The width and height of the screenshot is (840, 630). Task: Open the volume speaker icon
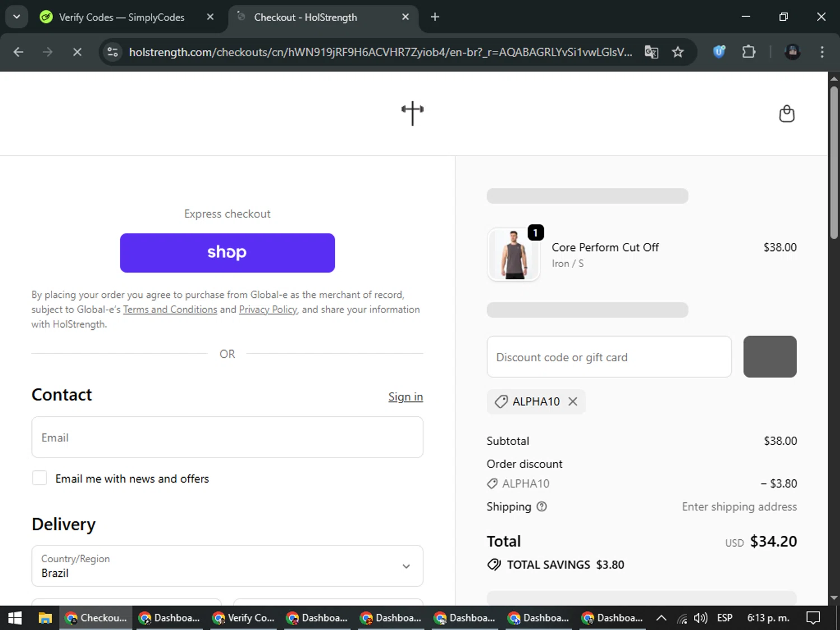pyautogui.click(x=701, y=618)
